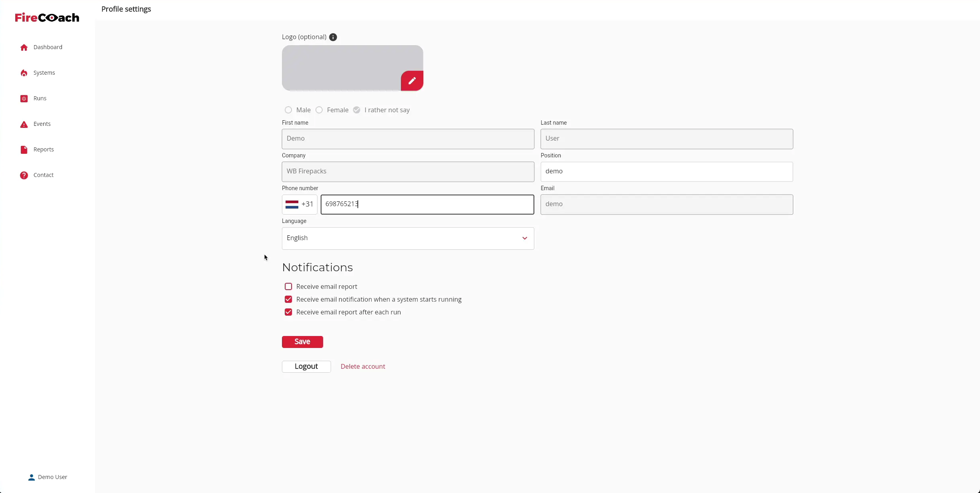
Task: Uncheck Receive email report after each run
Action: (x=288, y=312)
